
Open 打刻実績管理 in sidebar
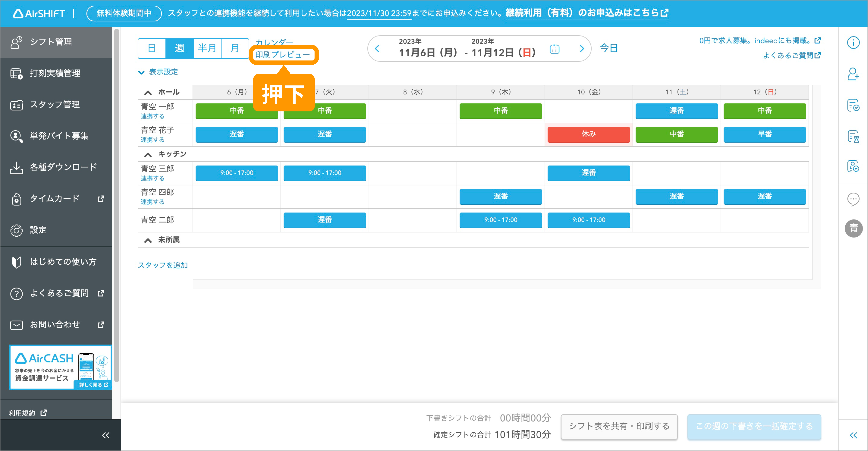[x=56, y=73]
